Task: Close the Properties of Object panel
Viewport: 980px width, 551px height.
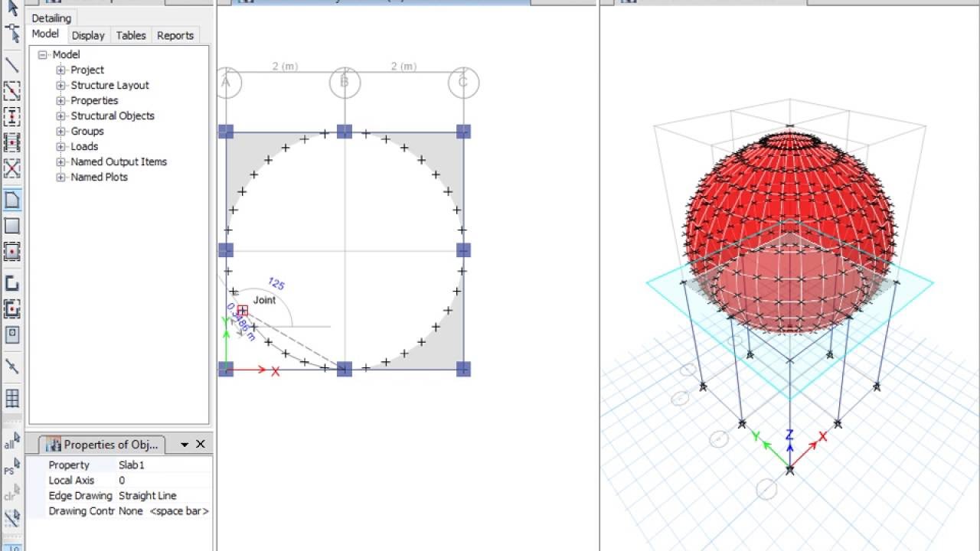Action: point(201,444)
